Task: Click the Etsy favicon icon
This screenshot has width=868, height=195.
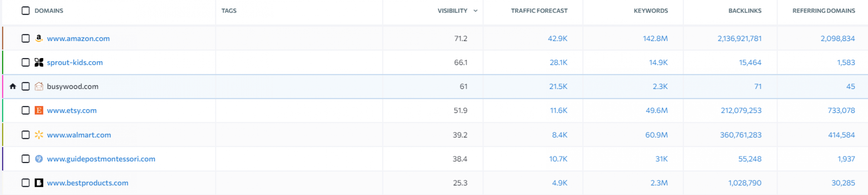Action: point(39,110)
